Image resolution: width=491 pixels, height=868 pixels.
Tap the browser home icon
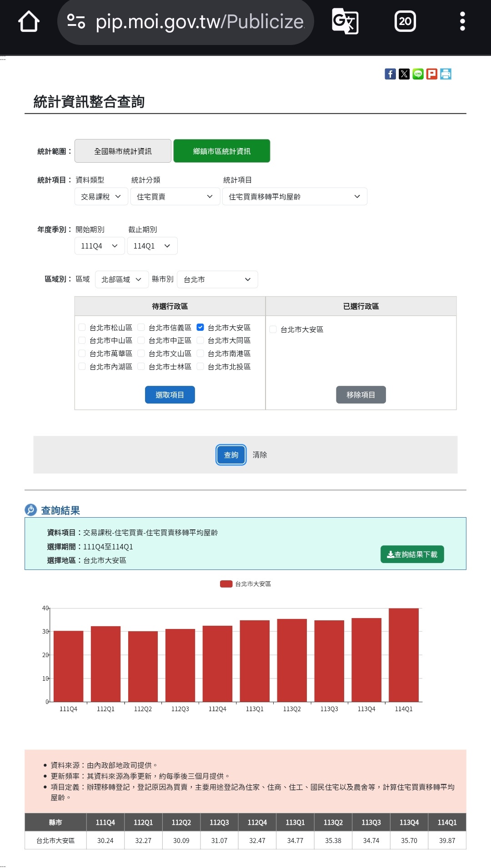click(29, 21)
